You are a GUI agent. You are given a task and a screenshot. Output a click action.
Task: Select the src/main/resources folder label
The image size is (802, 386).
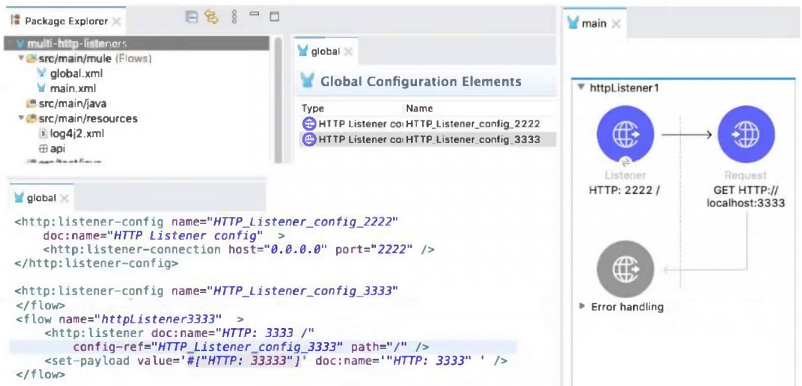click(x=88, y=118)
